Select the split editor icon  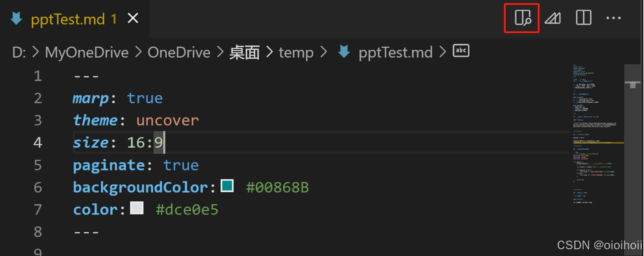584,18
